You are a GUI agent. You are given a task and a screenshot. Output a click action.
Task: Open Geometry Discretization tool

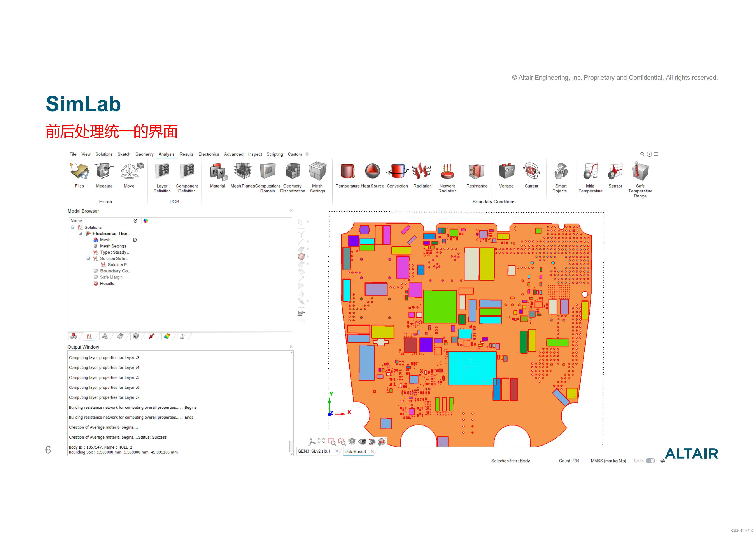[293, 178]
